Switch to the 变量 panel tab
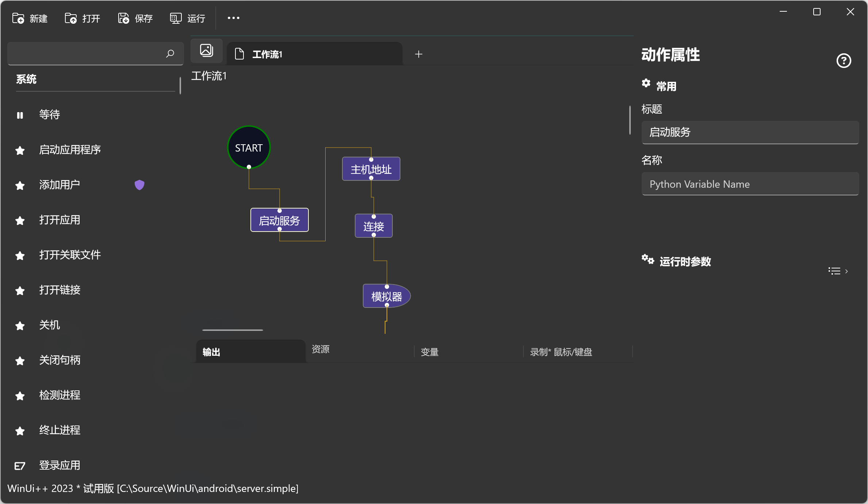 point(429,352)
